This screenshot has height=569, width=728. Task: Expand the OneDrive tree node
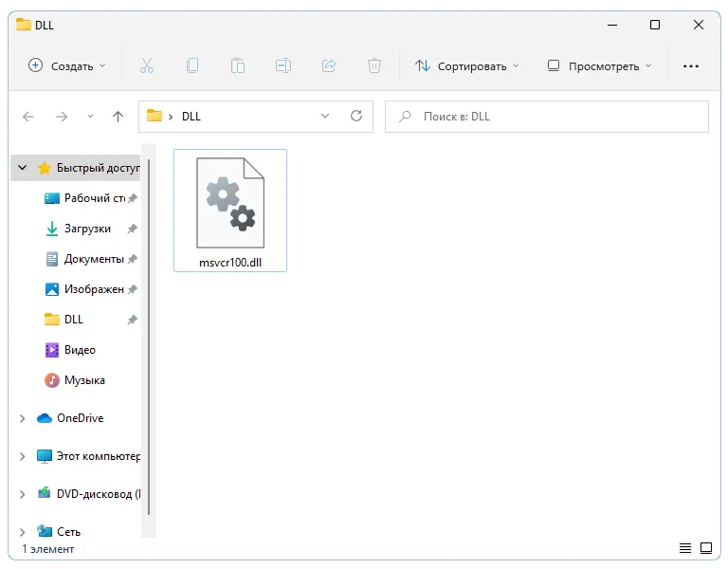coord(23,418)
